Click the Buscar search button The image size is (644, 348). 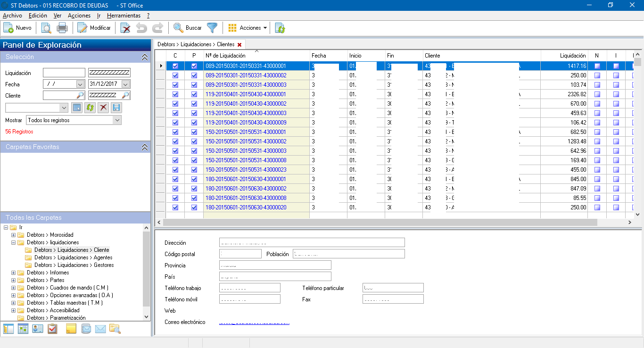click(x=188, y=28)
